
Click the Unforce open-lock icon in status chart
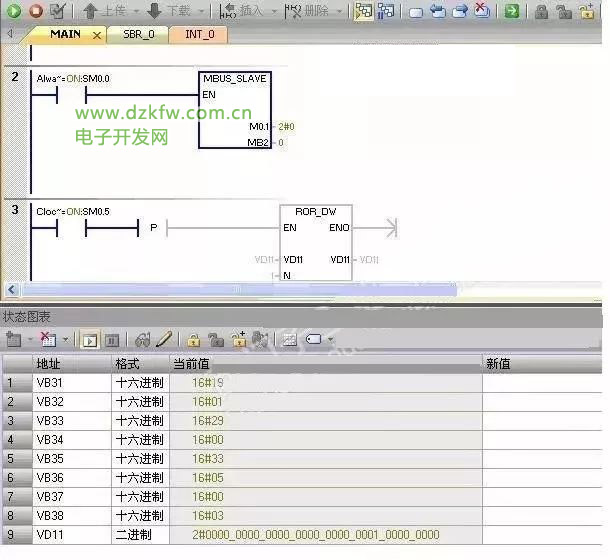tap(215, 340)
